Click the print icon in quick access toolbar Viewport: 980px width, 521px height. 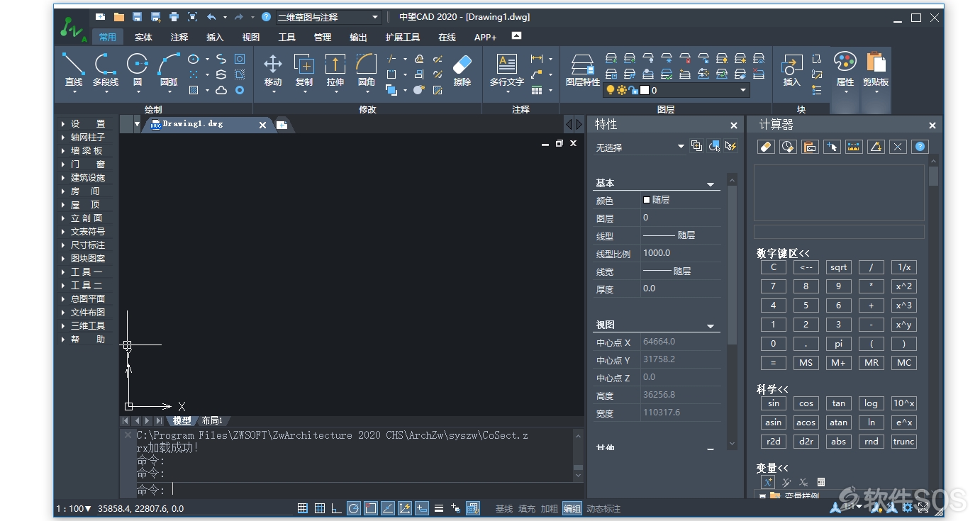tap(174, 17)
